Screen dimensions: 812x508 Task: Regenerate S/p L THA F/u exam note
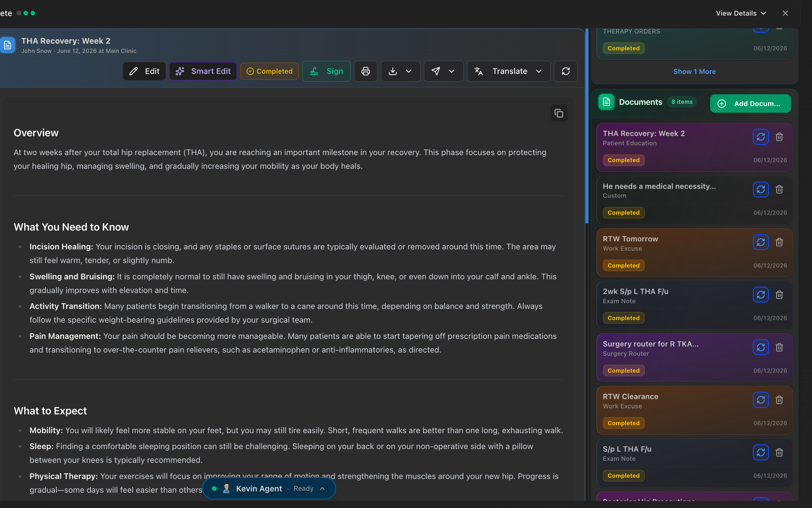pos(760,453)
